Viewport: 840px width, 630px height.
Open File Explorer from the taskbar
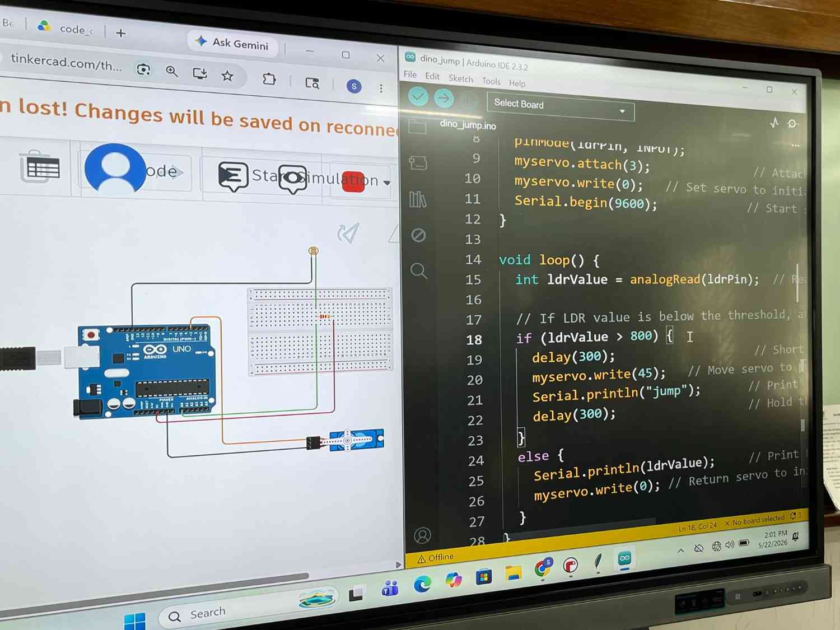pos(513,572)
